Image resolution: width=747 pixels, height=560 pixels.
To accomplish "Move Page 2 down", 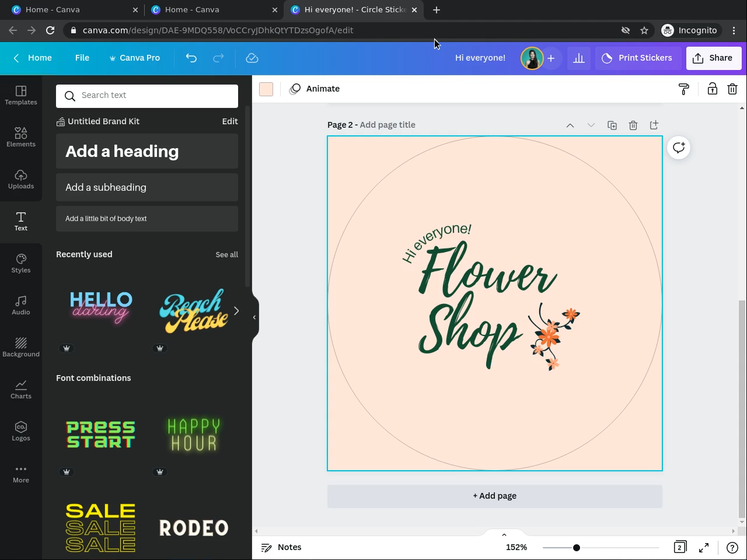I will coord(591,125).
